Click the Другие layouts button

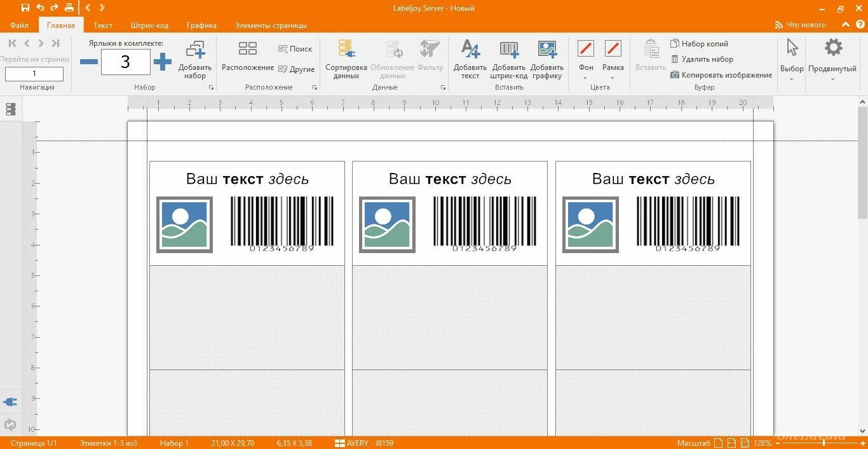tap(296, 69)
